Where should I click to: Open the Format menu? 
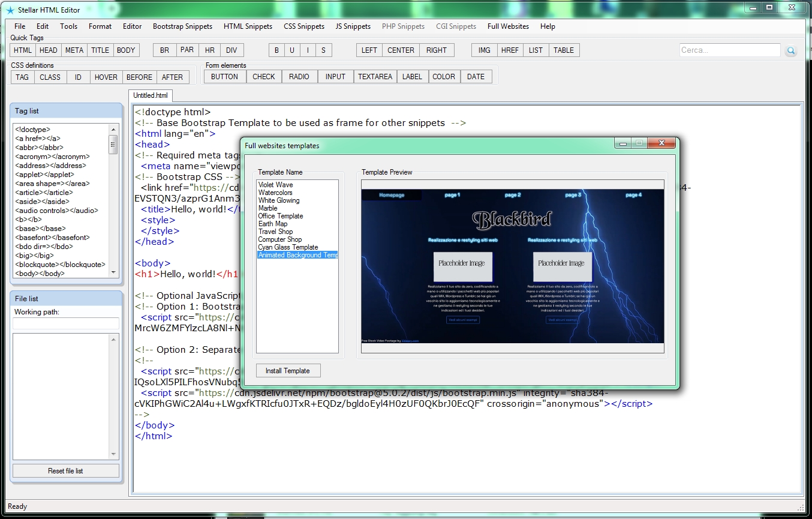tap(100, 26)
